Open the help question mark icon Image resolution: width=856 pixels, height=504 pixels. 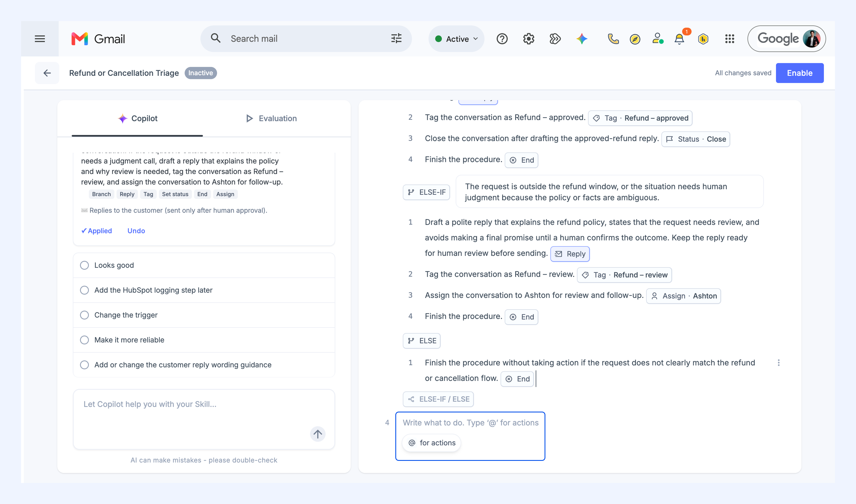[502, 39]
